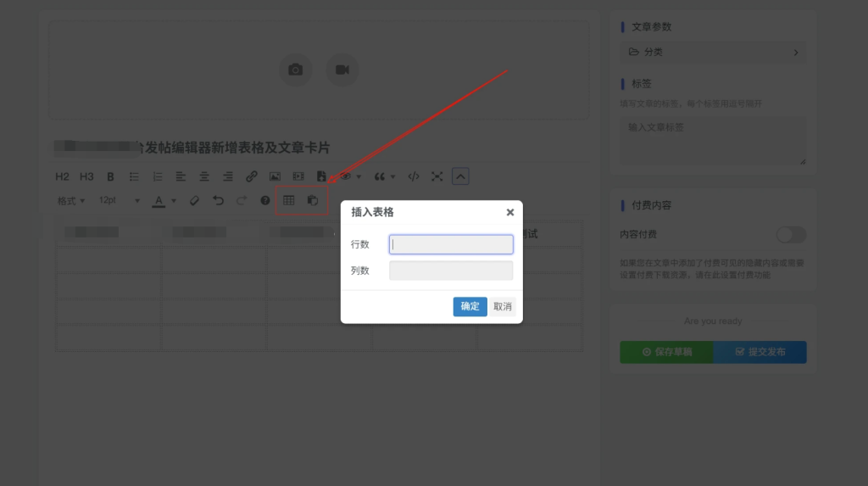Open the 格式 format dropdown
The width and height of the screenshot is (868, 486).
71,201
